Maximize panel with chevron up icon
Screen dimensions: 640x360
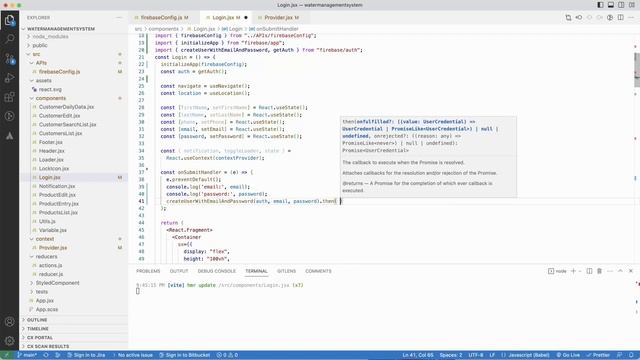pos(620,271)
